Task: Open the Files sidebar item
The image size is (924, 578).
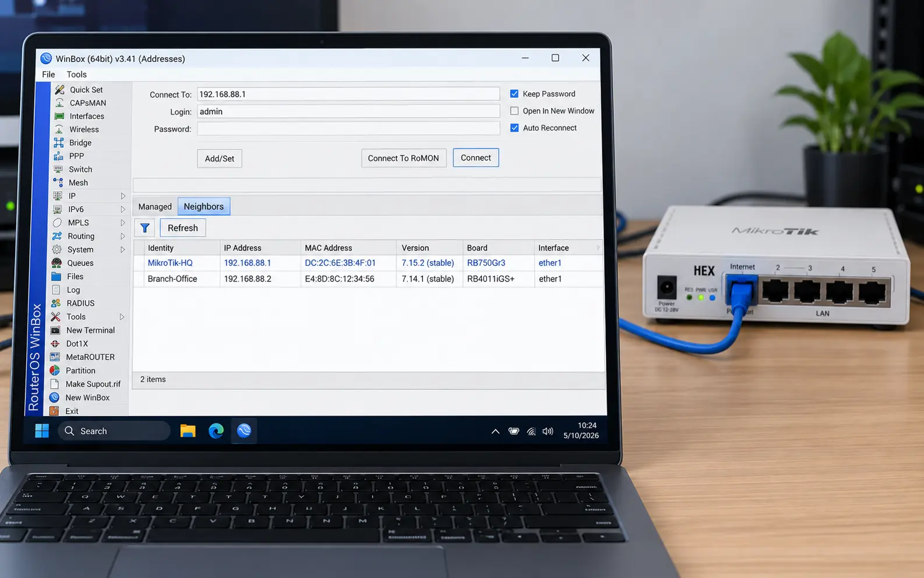Action: (x=75, y=276)
